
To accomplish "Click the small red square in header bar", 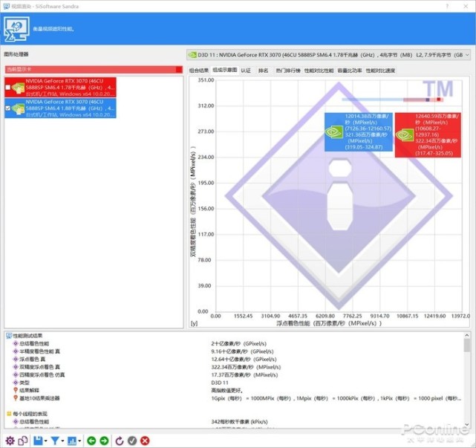I will (x=179, y=70).
